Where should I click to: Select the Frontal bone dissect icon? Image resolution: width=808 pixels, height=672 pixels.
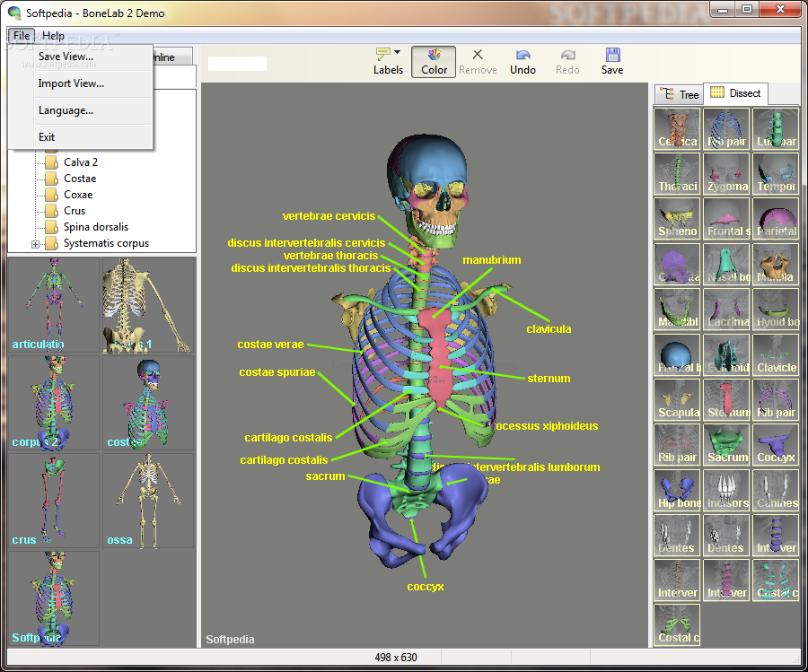point(677,354)
